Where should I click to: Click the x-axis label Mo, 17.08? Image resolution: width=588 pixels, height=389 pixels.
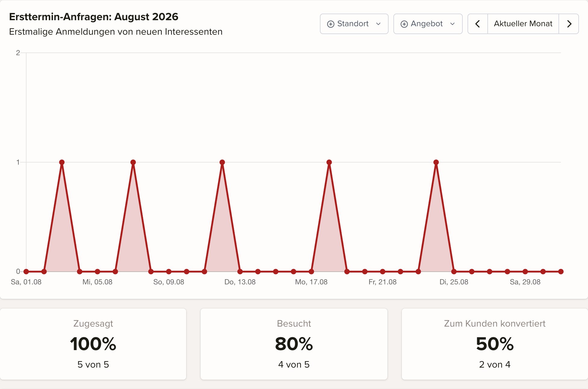(x=311, y=282)
